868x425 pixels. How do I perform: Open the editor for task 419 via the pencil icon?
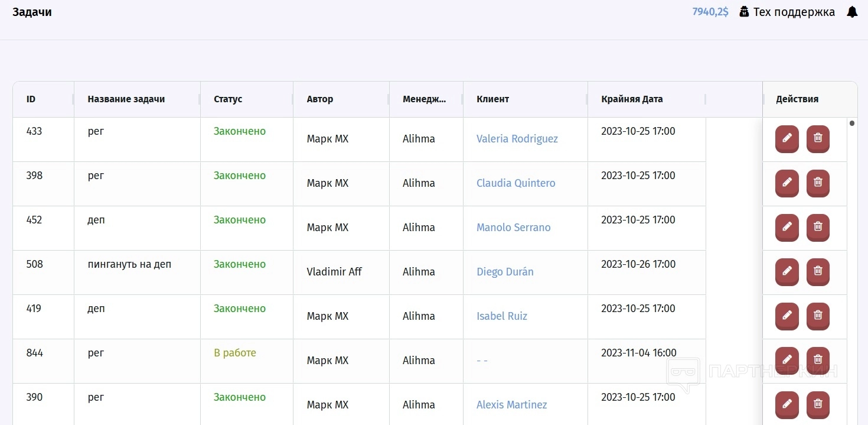coord(787,316)
